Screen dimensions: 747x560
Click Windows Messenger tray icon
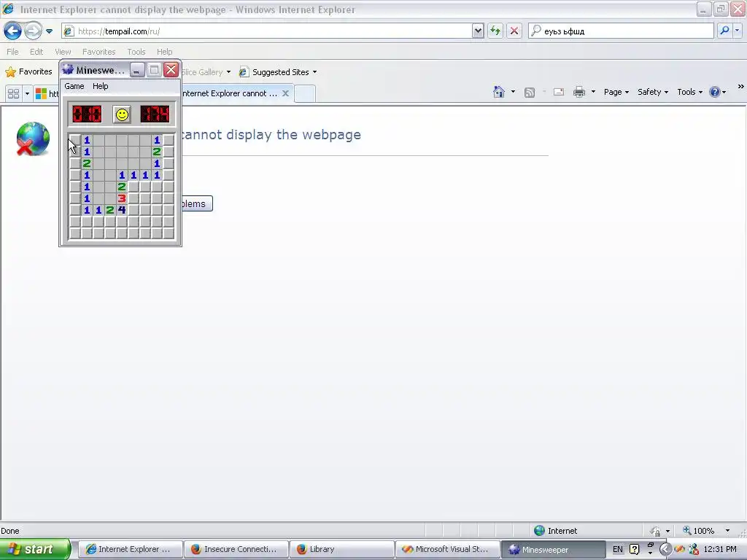[x=694, y=549]
